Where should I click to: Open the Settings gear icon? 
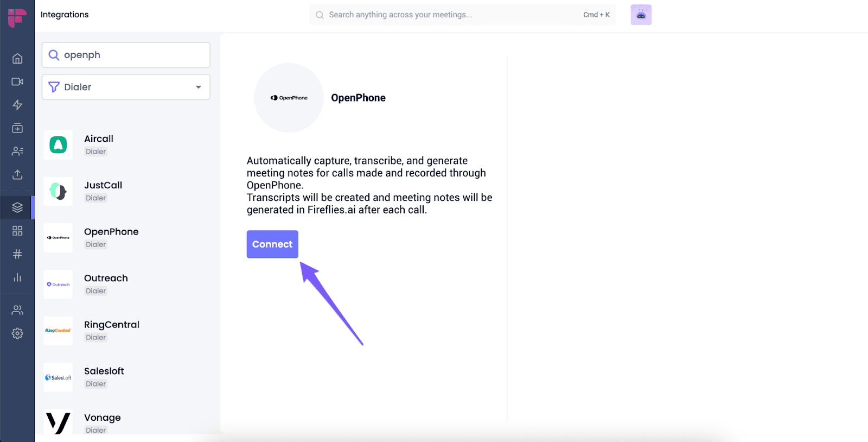17,333
